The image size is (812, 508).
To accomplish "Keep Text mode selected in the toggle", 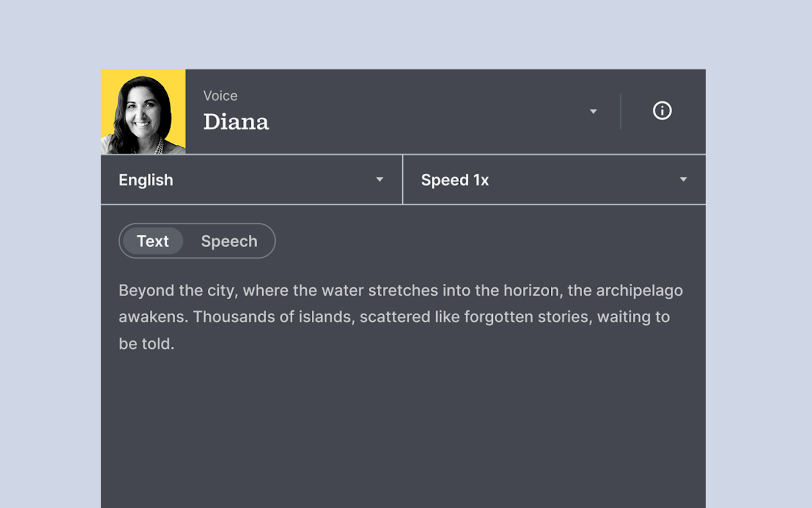I will (x=152, y=240).
